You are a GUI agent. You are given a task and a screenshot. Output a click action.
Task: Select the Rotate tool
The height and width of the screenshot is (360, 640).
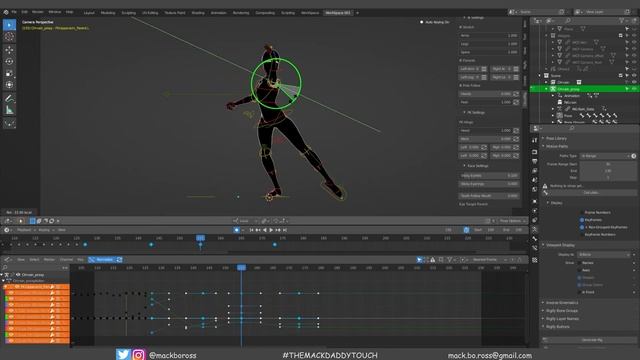pos(9,62)
